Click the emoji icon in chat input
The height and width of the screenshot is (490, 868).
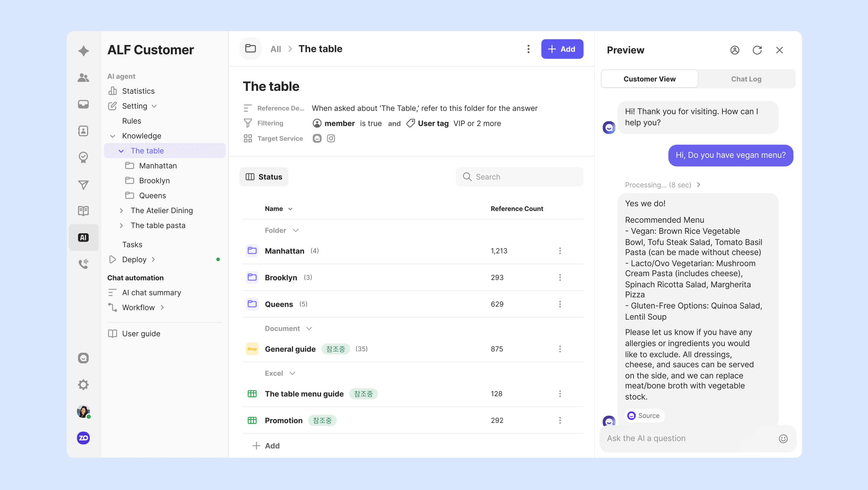(783, 438)
